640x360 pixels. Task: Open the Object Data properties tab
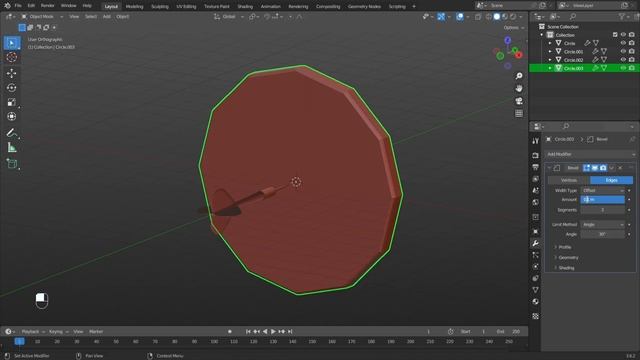coord(536,290)
